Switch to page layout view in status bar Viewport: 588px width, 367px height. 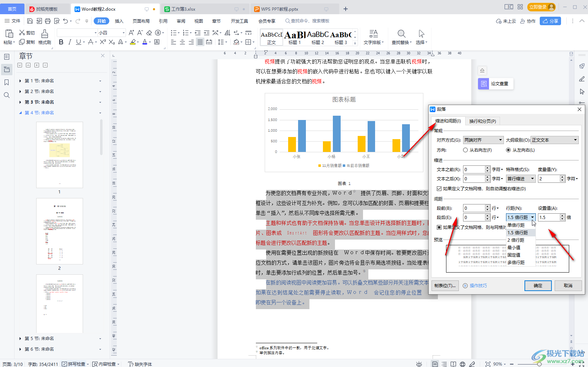click(435, 364)
